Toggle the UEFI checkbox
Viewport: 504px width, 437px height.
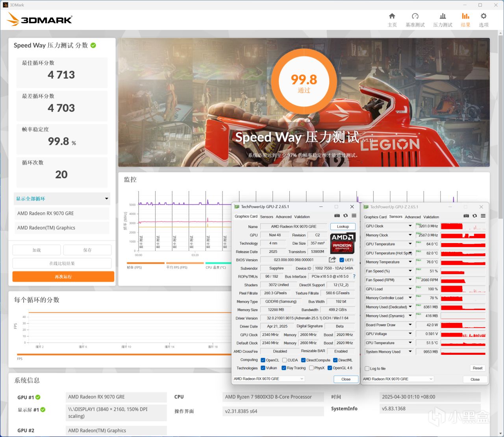pos(342,260)
